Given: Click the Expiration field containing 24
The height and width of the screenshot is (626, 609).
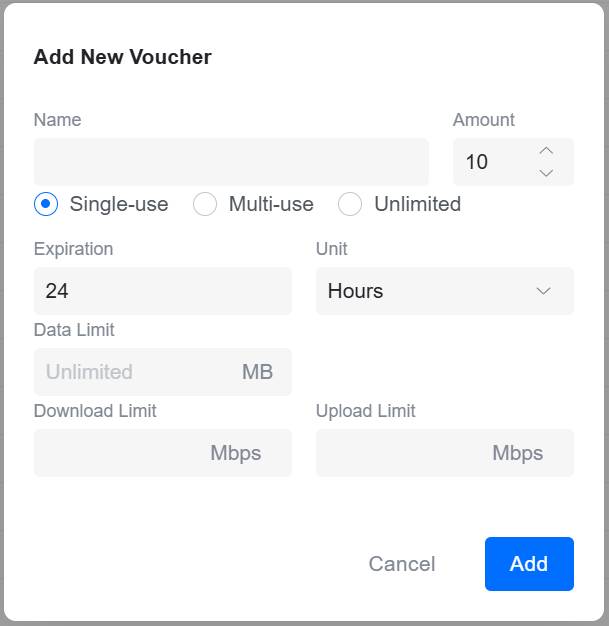Looking at the screenshot, I should click(x=162, y=291).
